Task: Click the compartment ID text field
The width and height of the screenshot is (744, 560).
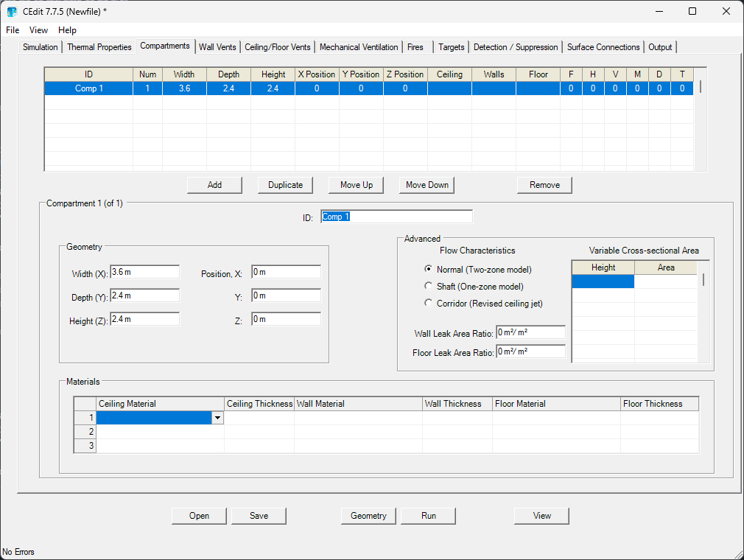Action: coord(396,217)
